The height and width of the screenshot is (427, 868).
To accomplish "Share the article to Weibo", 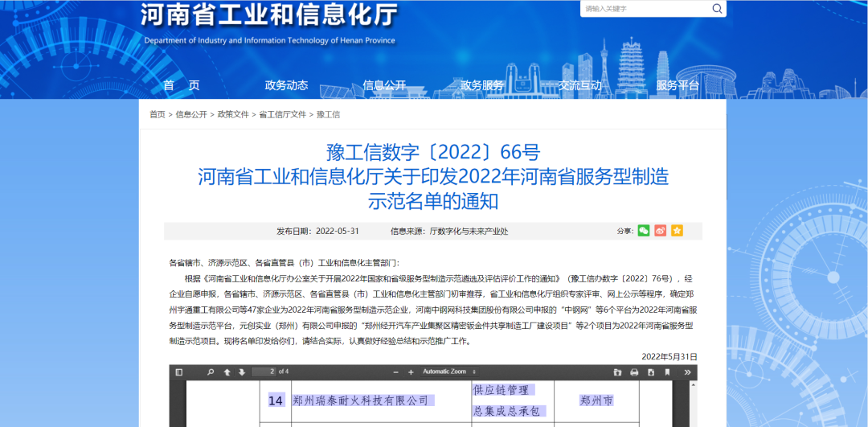I will [x=661, y=231].
